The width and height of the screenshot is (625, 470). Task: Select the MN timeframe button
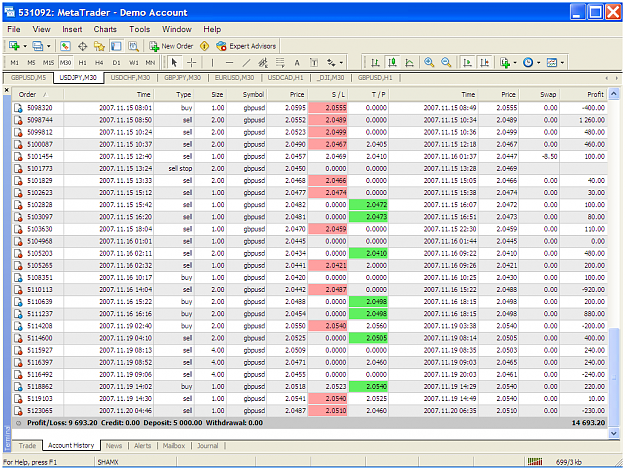pyautogui.click(x=150, y=63)
